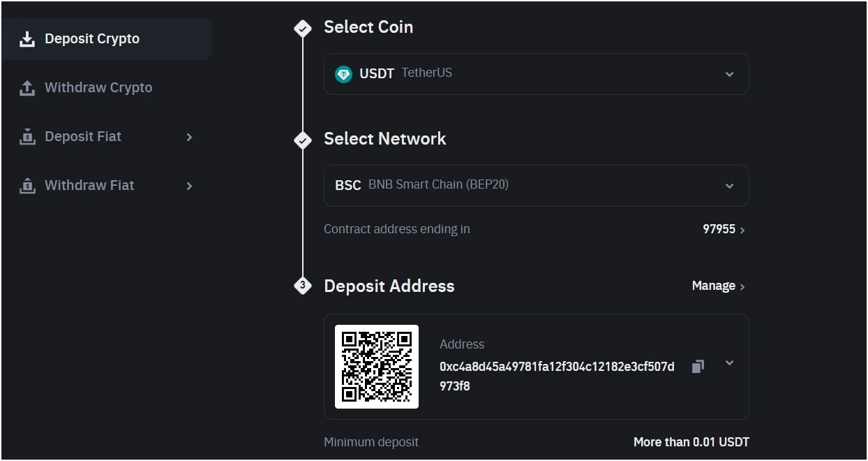This screenshot has height=461, width=868.
Task: Click the deposit address QR code
Action: [377, 367]
